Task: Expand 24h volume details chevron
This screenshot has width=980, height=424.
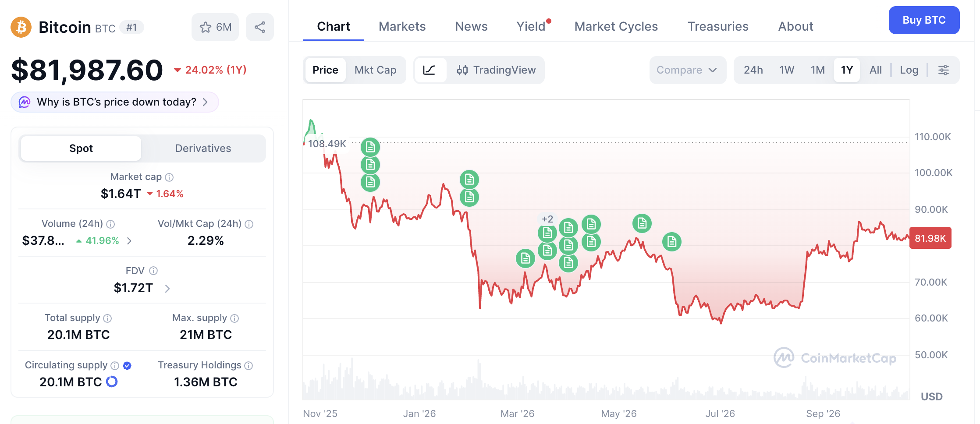Action: pos(129,241)
